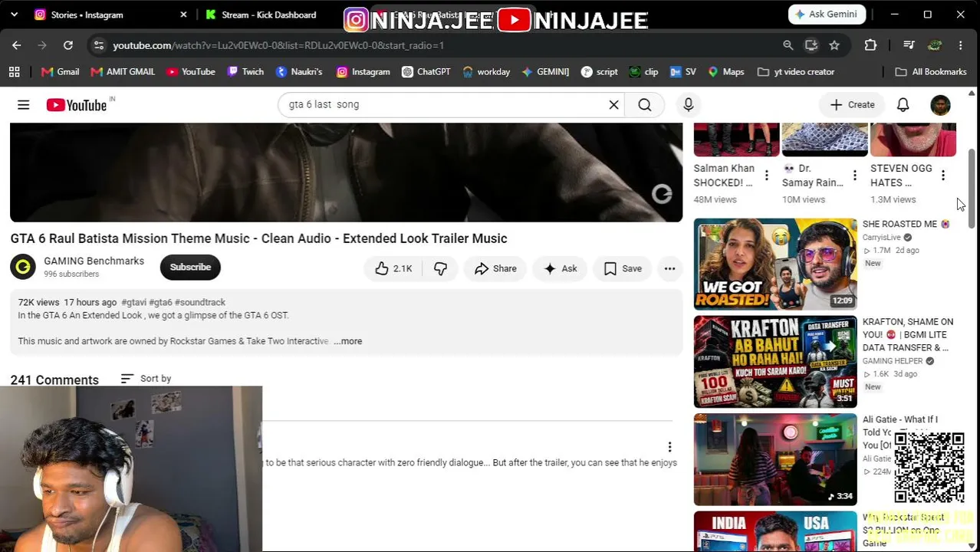Dislike the GTA 6 video
Image resolution: width=980 pixels, height=552 pixels.
[440, 268]
